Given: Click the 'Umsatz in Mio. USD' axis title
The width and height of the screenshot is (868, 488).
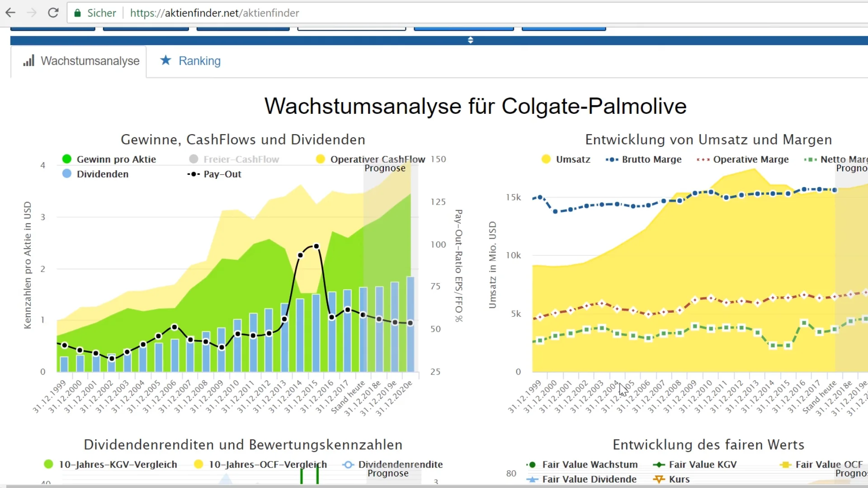Looking at the screenshot, I should 492,265.
